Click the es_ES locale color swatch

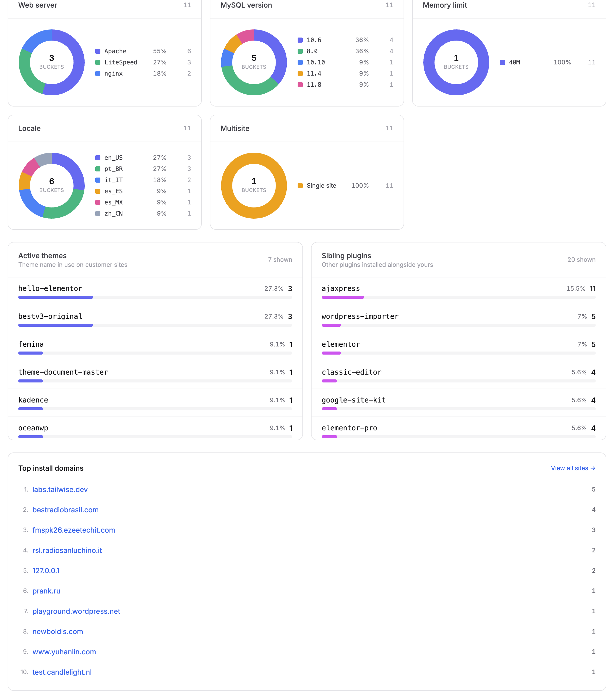coord(98,191)
